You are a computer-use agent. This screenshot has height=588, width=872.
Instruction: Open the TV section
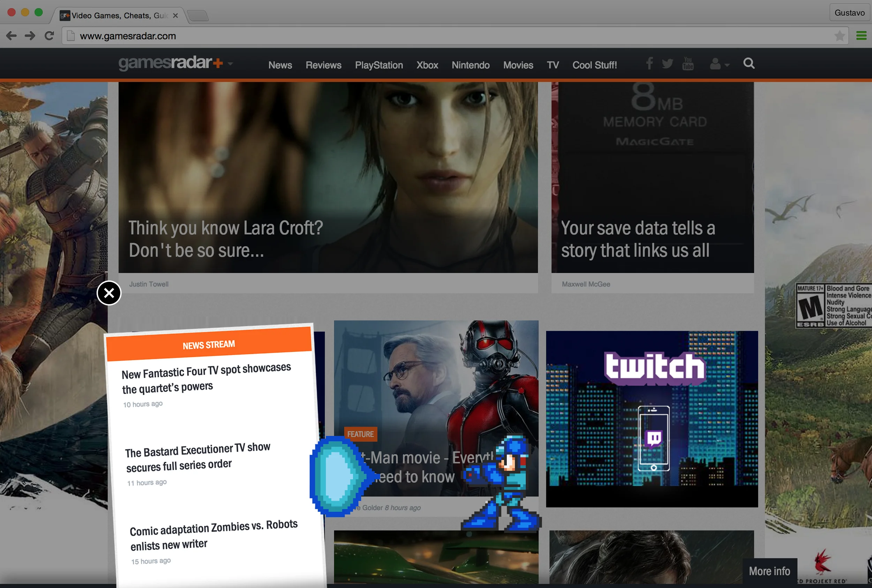(x=552, y=65)
